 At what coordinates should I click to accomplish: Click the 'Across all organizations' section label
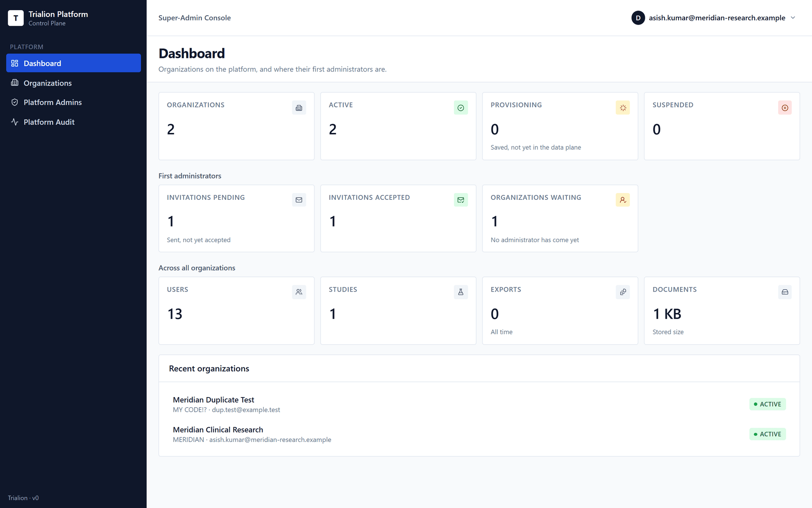click(x=197, y=268)
